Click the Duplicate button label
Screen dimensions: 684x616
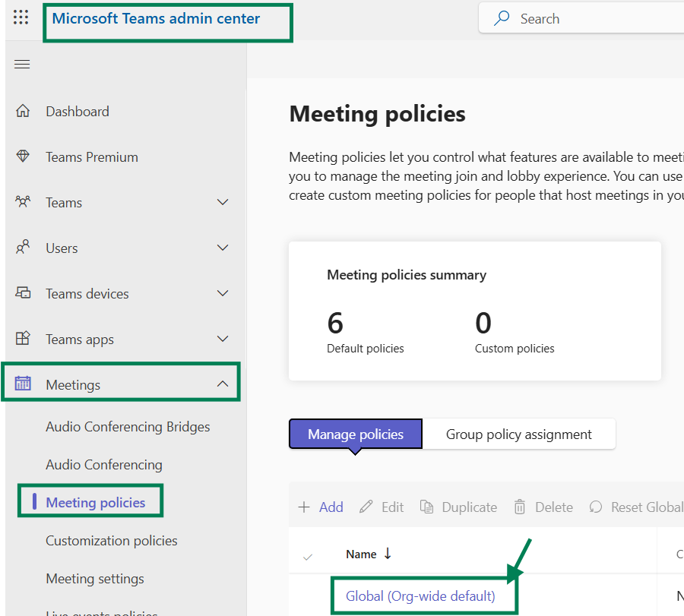pyautogui.click(x=470, y=507)
